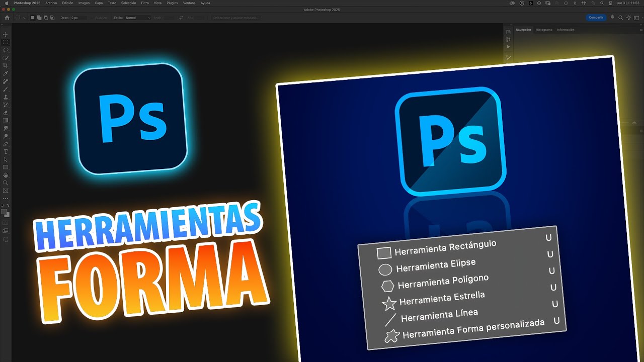
Task: Click Seleccionar y aplicar máscara button
Action: [x=236, y=18]
